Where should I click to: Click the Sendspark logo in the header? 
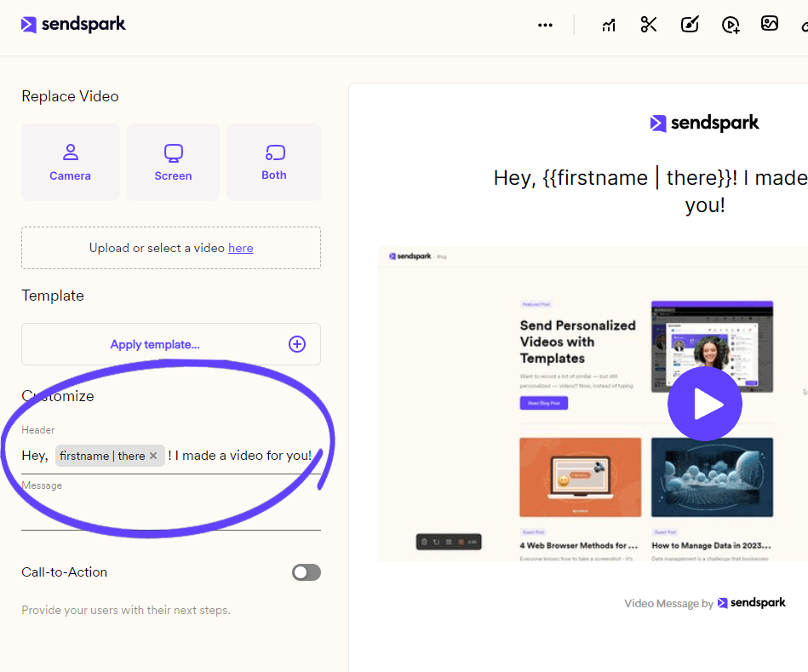click(x=73, y=24)
